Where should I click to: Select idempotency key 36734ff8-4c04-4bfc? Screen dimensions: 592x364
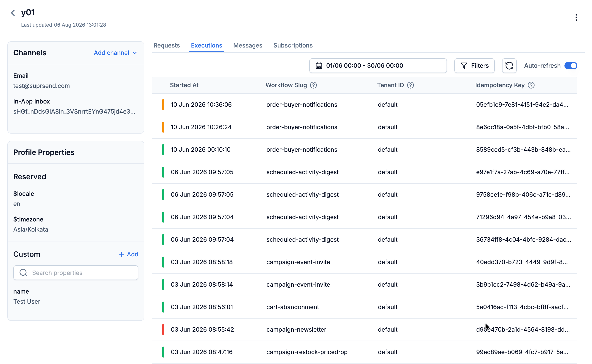(x=523, y=240)
